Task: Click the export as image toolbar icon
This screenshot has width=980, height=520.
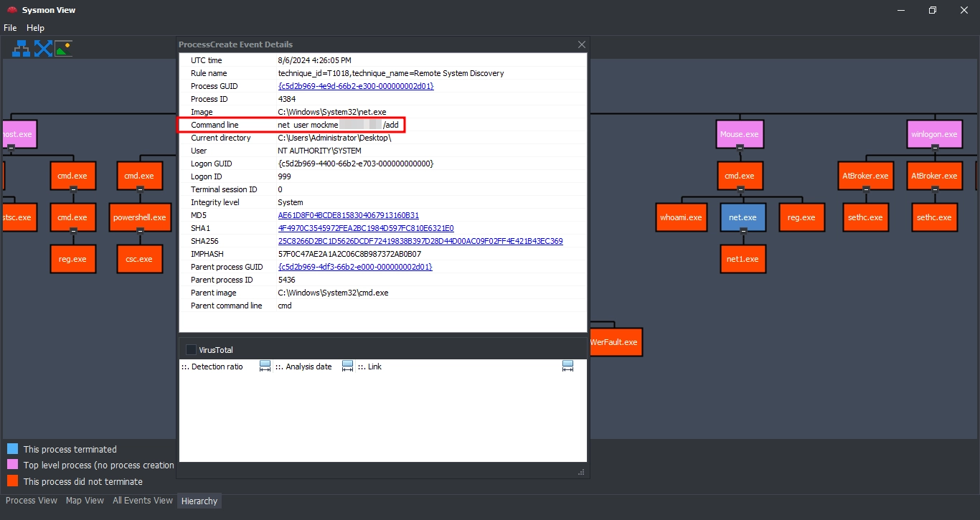Action: point(64,48)
